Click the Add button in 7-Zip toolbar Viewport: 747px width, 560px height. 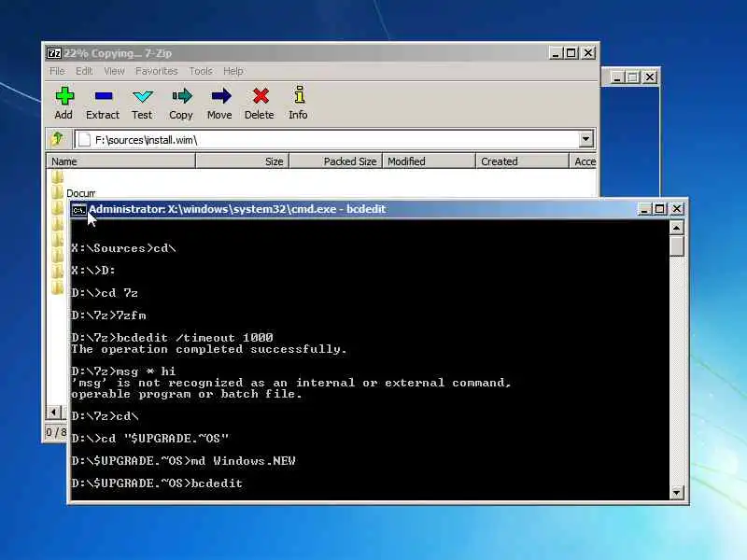point(63,103)
